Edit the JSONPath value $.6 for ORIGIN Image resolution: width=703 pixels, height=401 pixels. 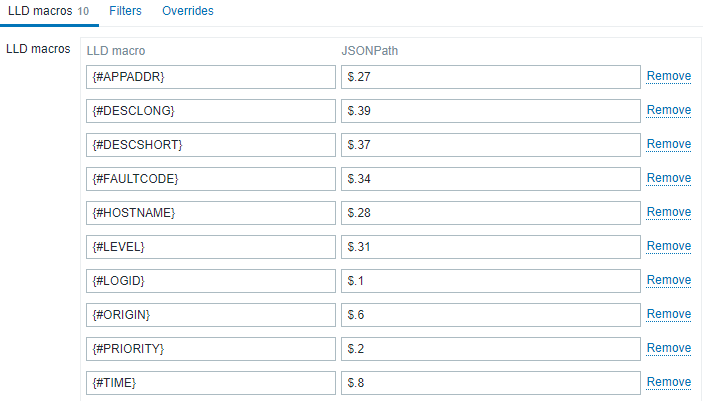pyautogui.click(x=490, y=315)
